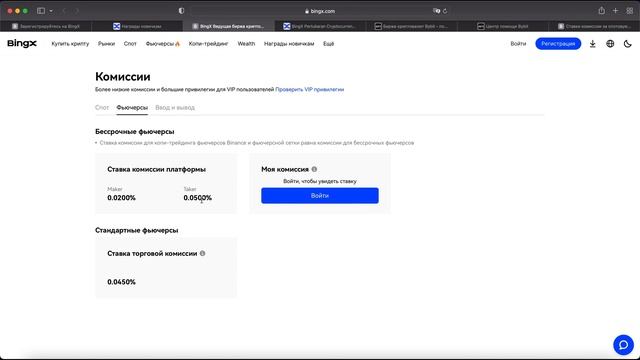
Task: Expand the sidebar dropdown chevron
Action: coord(51,11)
